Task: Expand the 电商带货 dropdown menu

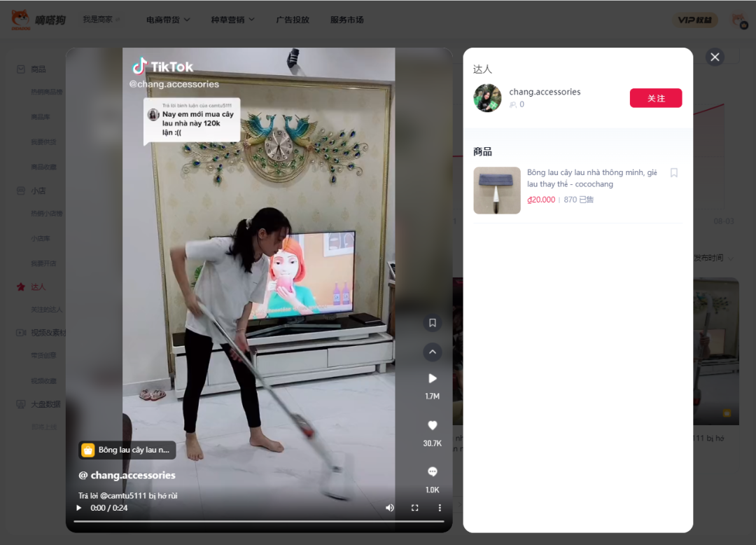Action: [168, 20]
